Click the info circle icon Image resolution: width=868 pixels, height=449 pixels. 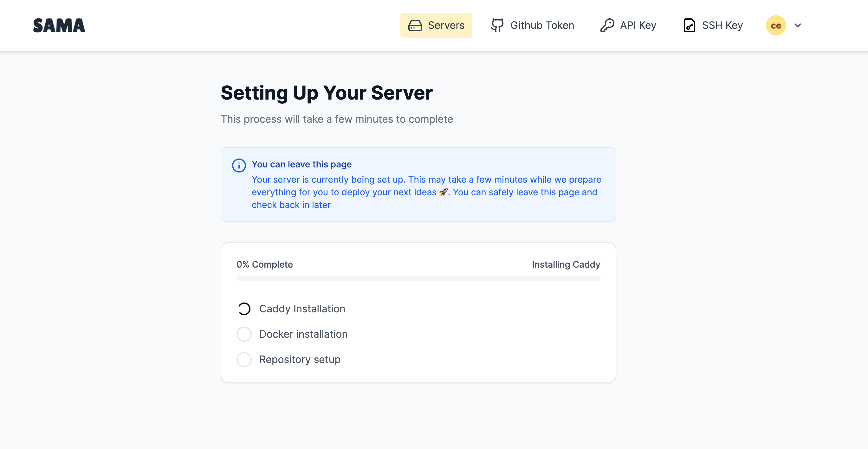(x=239, y=166)
